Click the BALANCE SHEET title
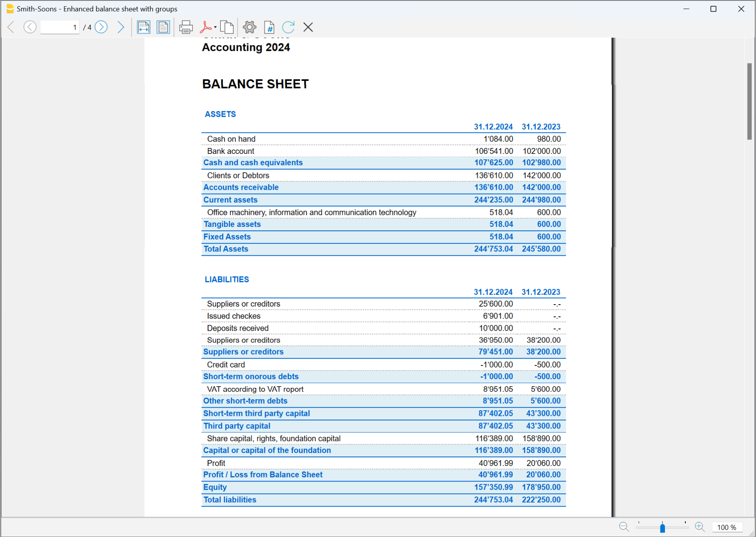Viewport: 756px width, 537px height. click(x=255, y=84)
